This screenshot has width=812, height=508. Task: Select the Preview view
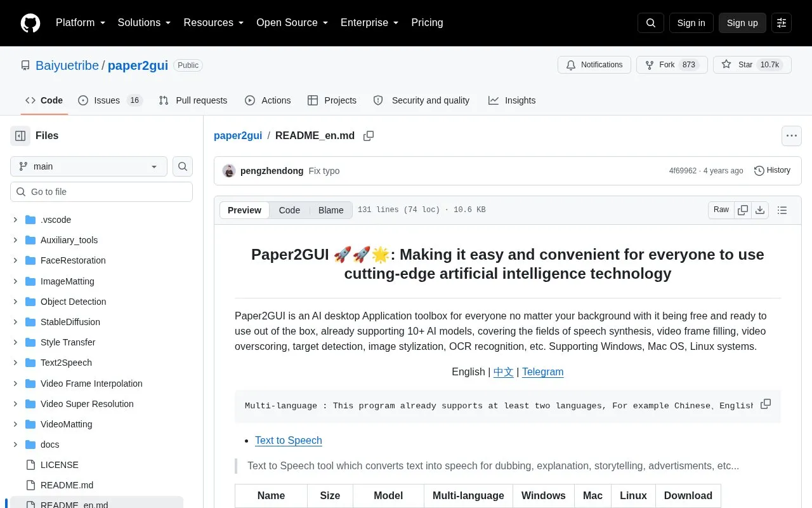[244, 210]
